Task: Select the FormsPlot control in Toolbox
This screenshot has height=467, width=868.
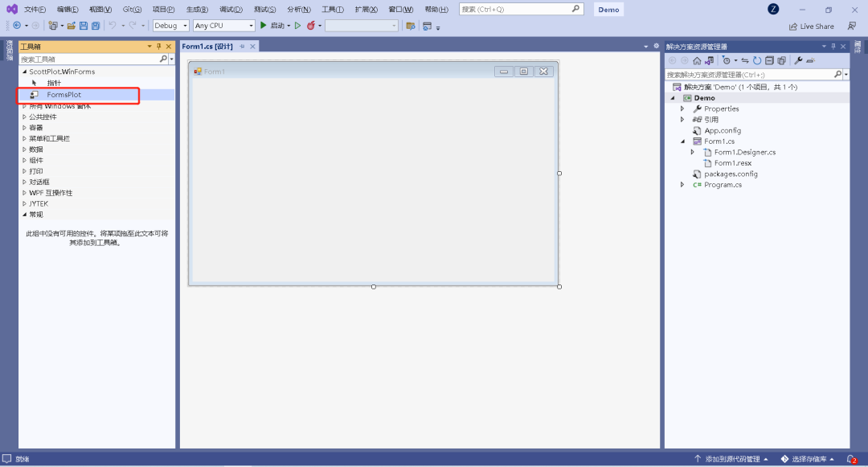Action: point(63,95)
